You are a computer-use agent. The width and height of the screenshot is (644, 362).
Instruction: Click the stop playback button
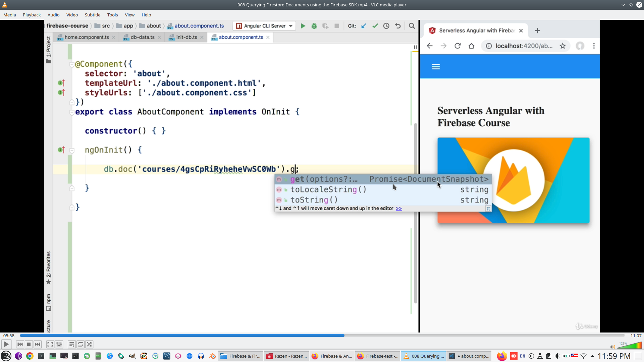[x=29, y=344]
